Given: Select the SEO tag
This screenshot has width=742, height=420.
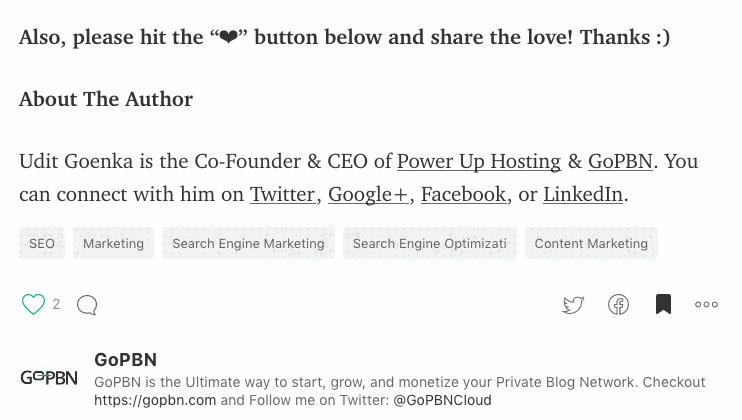Looking at the screenshot, I should pyautogui.click(x=42, y=243).
